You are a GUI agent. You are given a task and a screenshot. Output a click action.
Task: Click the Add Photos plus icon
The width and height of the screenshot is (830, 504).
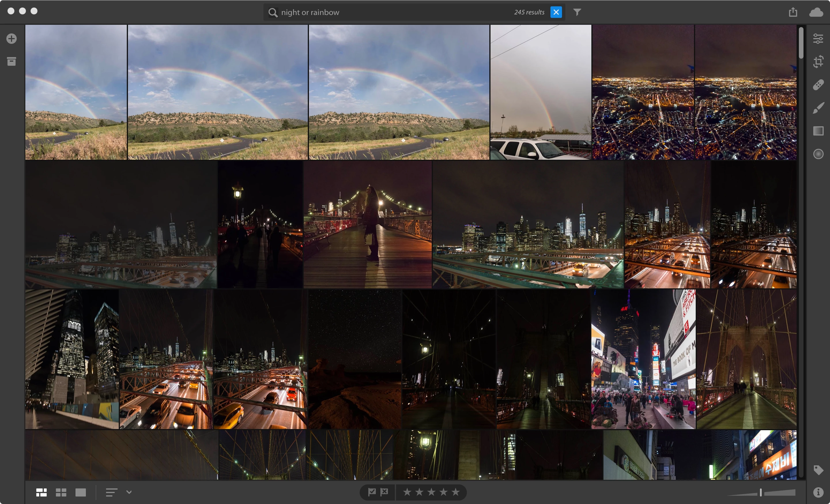[12, 39]
